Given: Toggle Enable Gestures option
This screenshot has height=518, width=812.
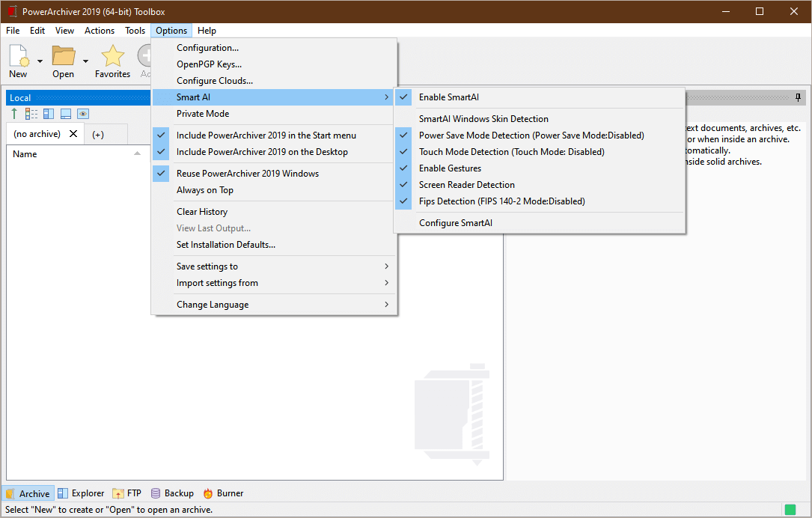Looking at the screenshot, I should tap(540, 168).
